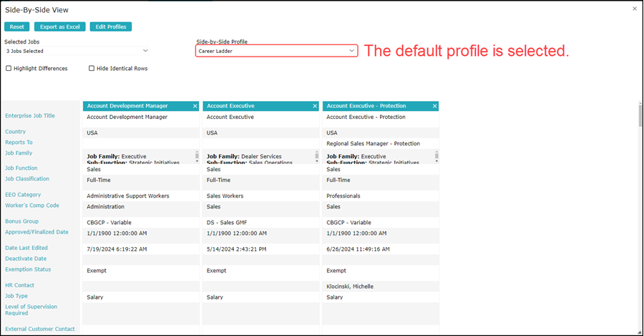
Task: Remove Account Development Manager column via X icon
Action: [x=195, y=106]
